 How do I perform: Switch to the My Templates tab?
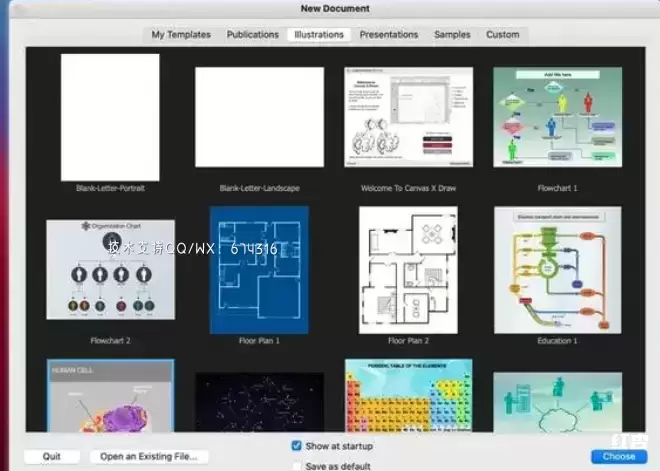[x=181, y=34]
